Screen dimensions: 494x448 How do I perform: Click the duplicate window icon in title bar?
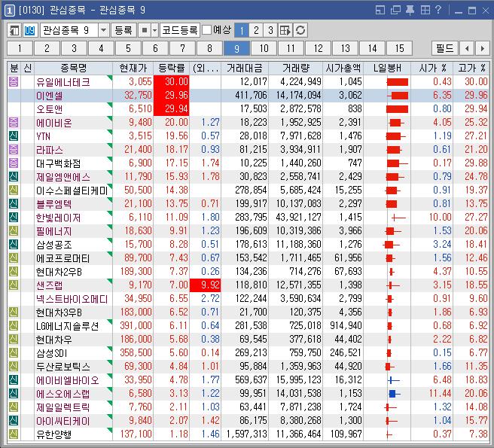395,11
